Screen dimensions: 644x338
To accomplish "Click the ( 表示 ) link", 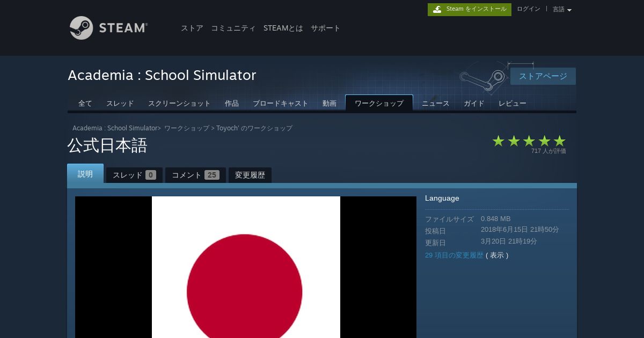I will [497, 255].
